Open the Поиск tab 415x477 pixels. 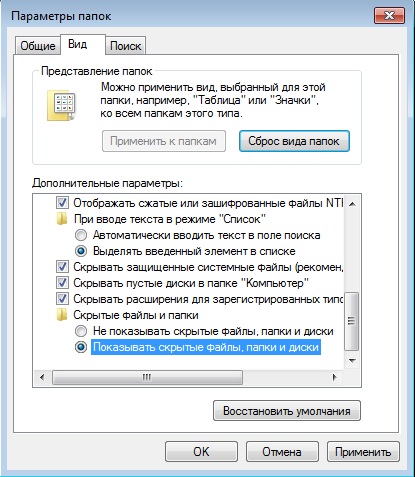pos(125,45)
